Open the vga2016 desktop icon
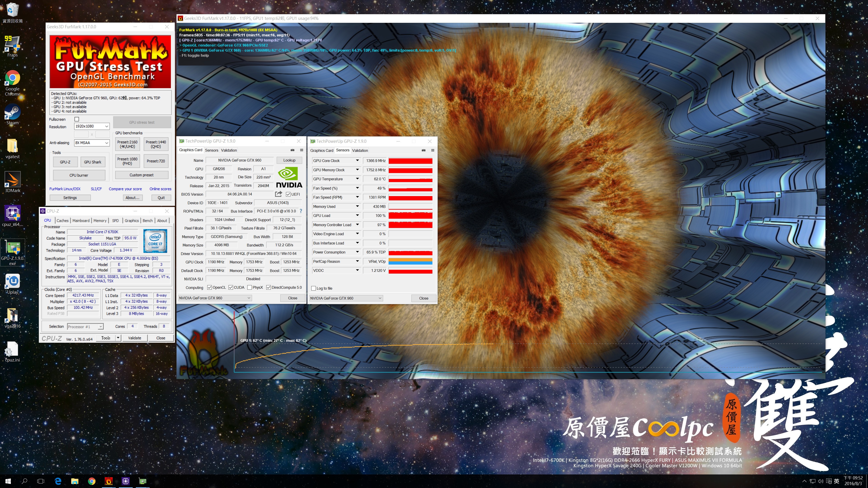This screenshot has width=868, height=488. point(12,318)
